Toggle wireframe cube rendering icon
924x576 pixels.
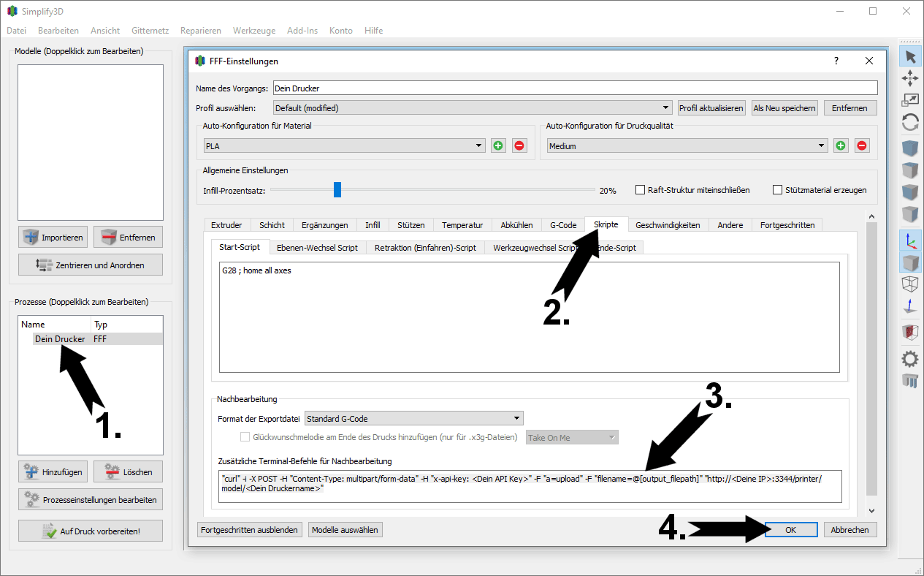[x=910, y=284]
